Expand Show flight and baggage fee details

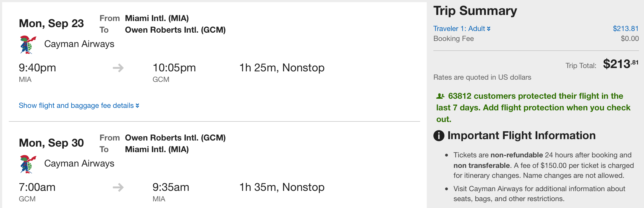[x=76, y=105]
